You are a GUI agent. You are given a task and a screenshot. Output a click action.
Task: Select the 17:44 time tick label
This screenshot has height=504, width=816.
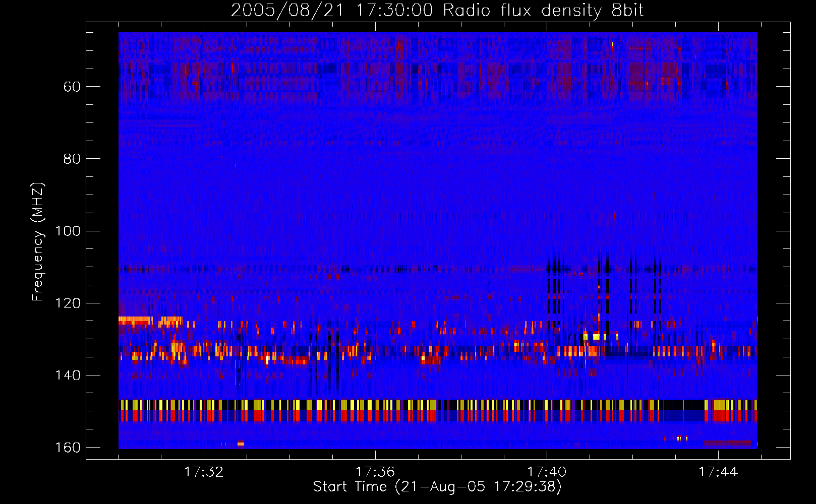718,472
